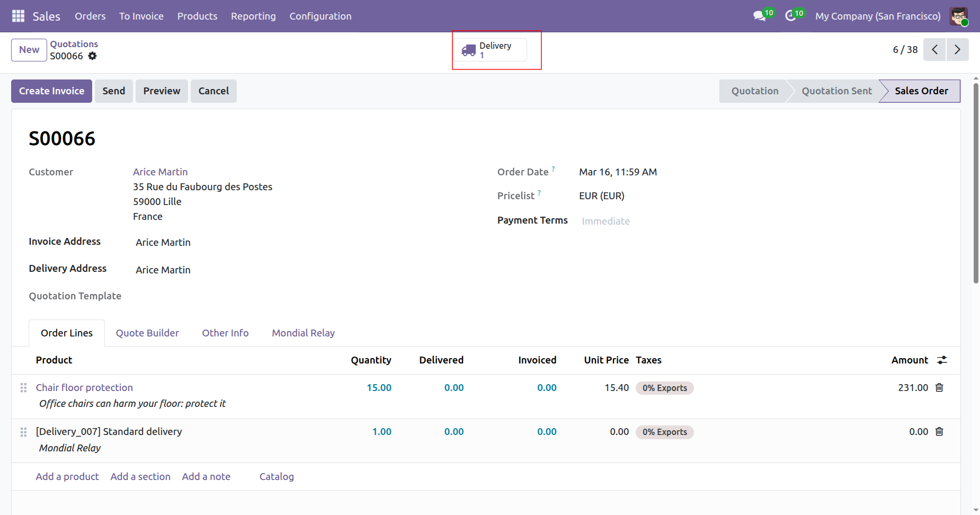Open the gear actions menu beside S00066

click(x=93, y=56)
